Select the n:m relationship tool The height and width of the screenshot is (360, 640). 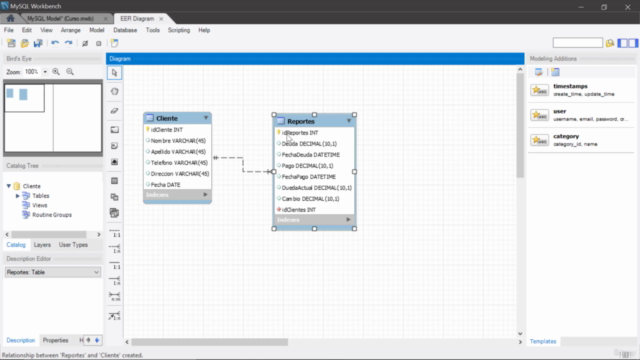pos(115,296)
